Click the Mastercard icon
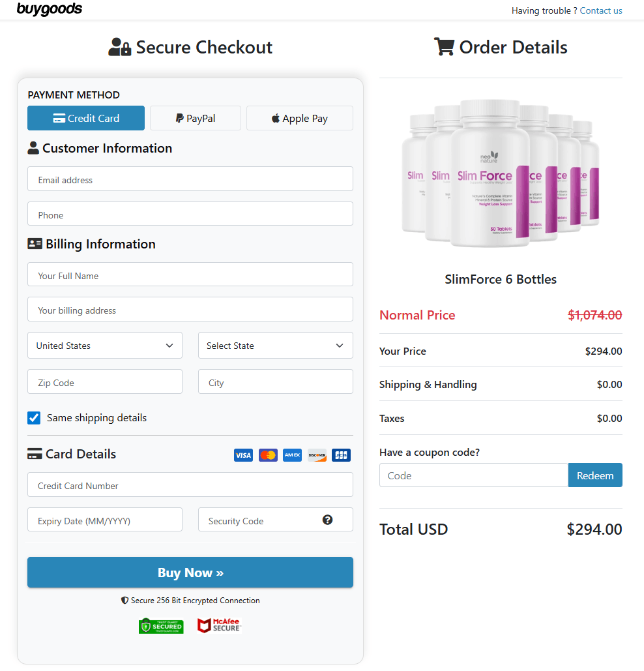This screenshot has width=644, height=671. [x=268, y=455]
